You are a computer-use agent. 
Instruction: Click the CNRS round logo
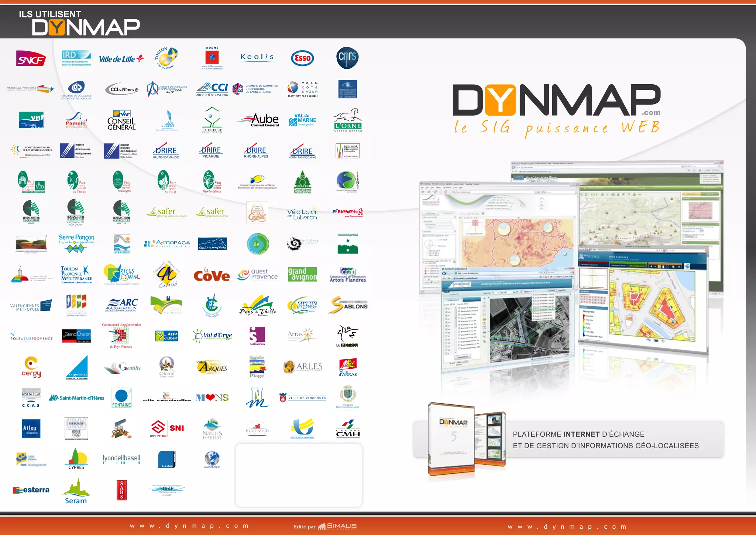[347, 58]
